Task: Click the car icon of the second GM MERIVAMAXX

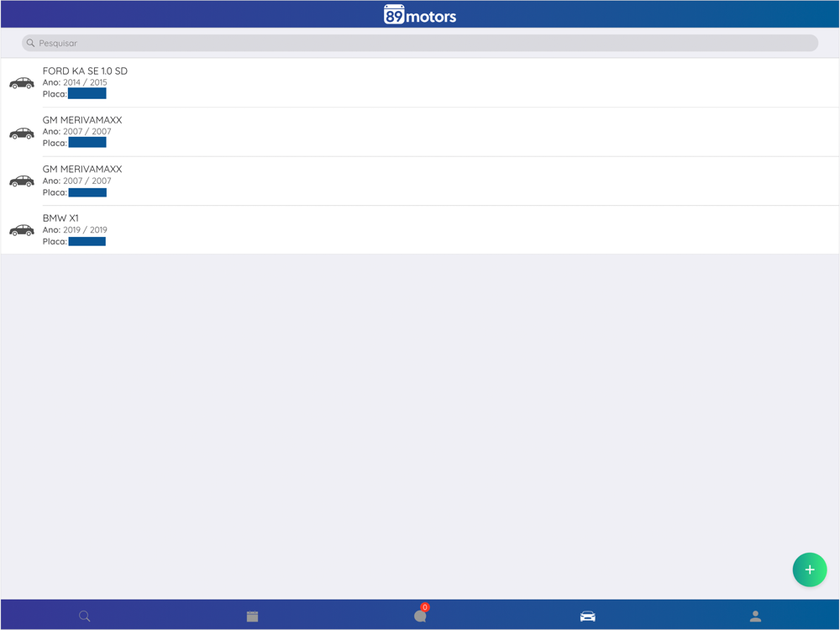Action: [22, 181]
